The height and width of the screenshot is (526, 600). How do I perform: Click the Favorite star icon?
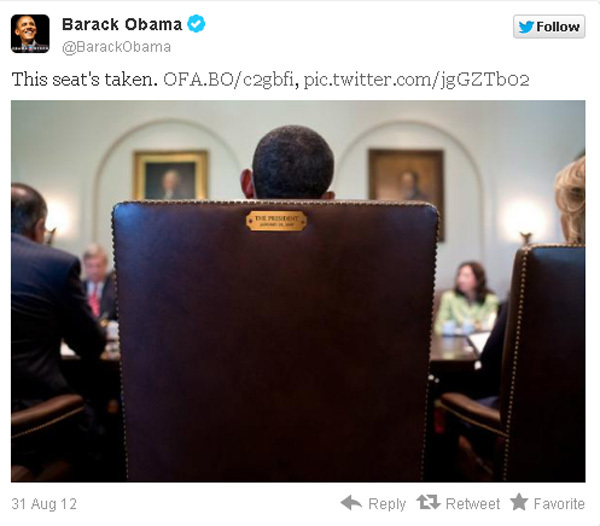pyautogui.click(x=519, y=502)
